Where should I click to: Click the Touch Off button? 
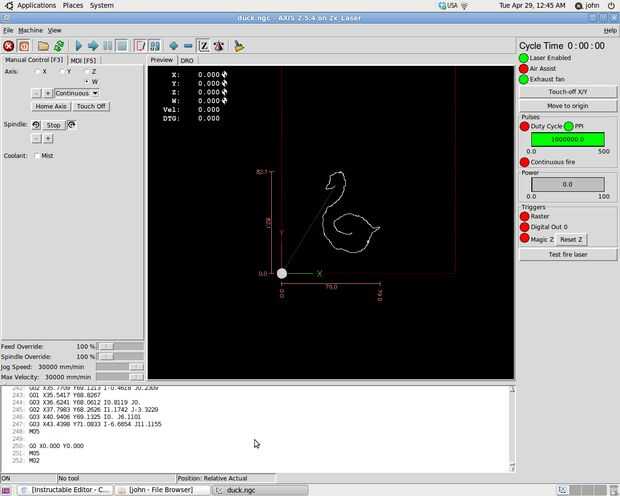coord(91,106)
